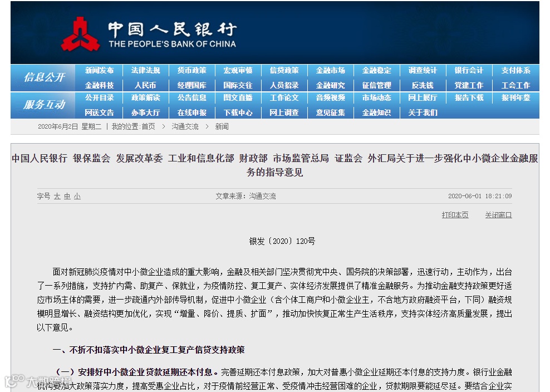Image resolution: width=550 pixels, height=392 pixels.
Task: Open the 下载中心 page
Action: pos(238,112)
